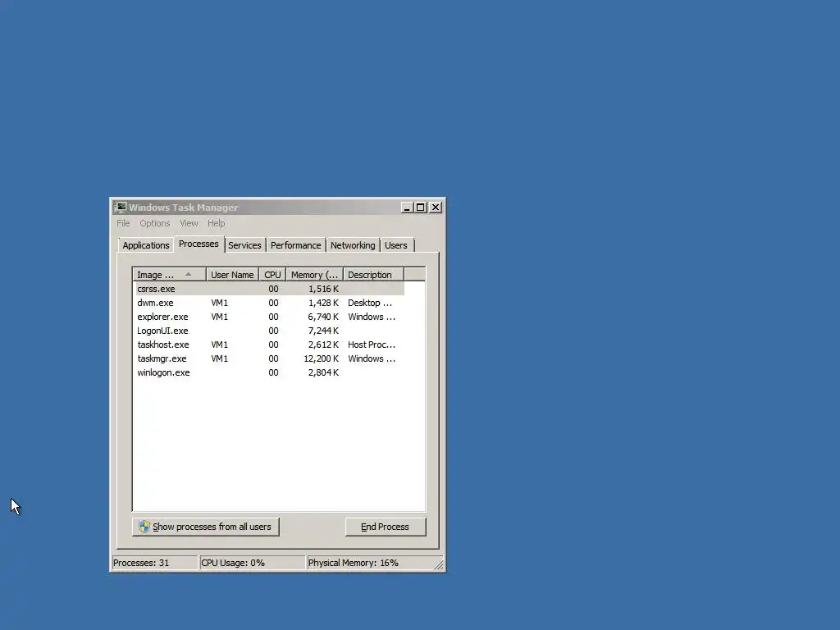
Task: Click VM1 user name in taskmgr.exe row
Action: (x=220, y=358)
